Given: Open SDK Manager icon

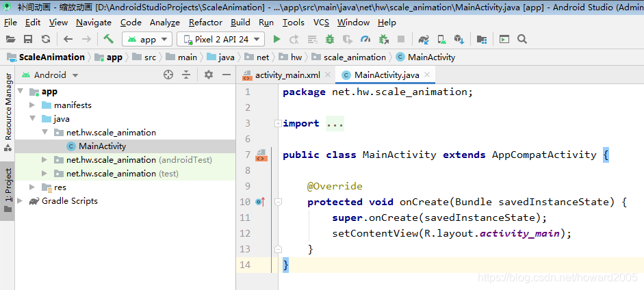Looking at the screenshot, I should (459, 40).
